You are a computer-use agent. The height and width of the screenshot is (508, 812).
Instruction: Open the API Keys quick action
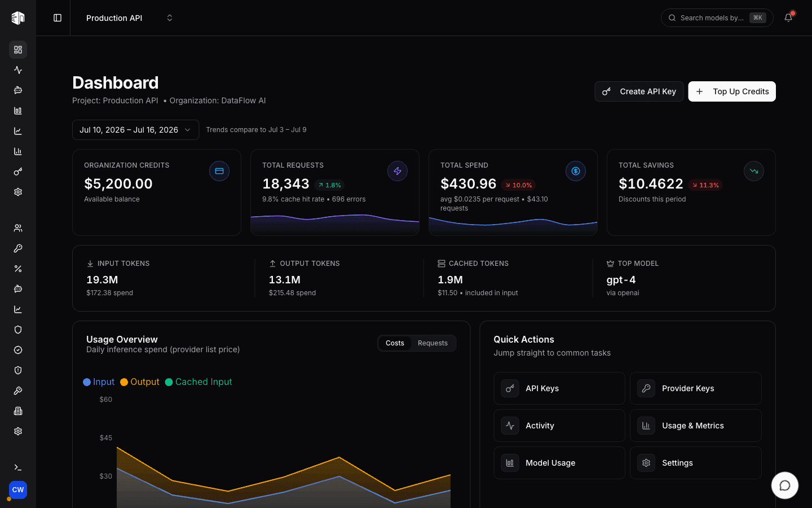point(559,388)
